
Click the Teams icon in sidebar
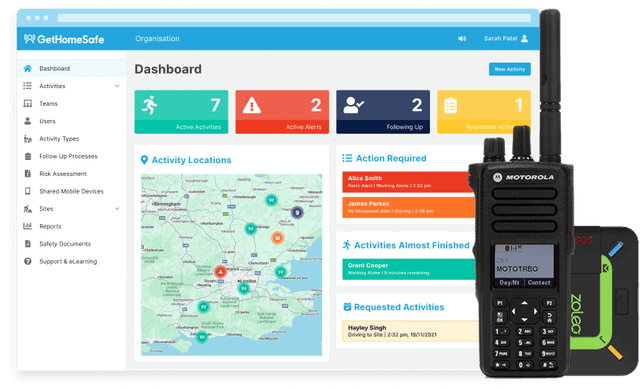coord(27,103)
